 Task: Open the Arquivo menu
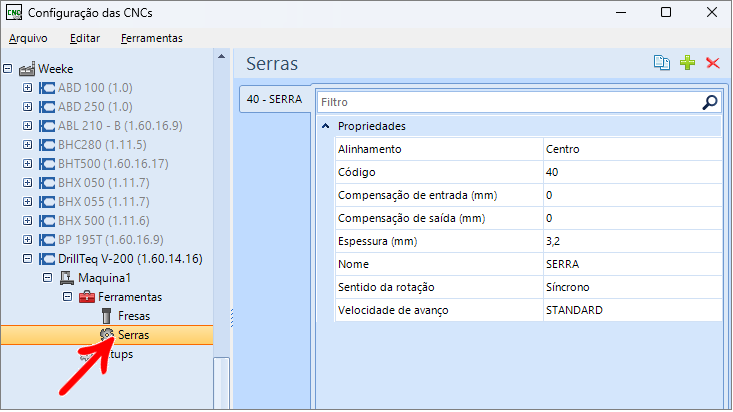point(28,38)
